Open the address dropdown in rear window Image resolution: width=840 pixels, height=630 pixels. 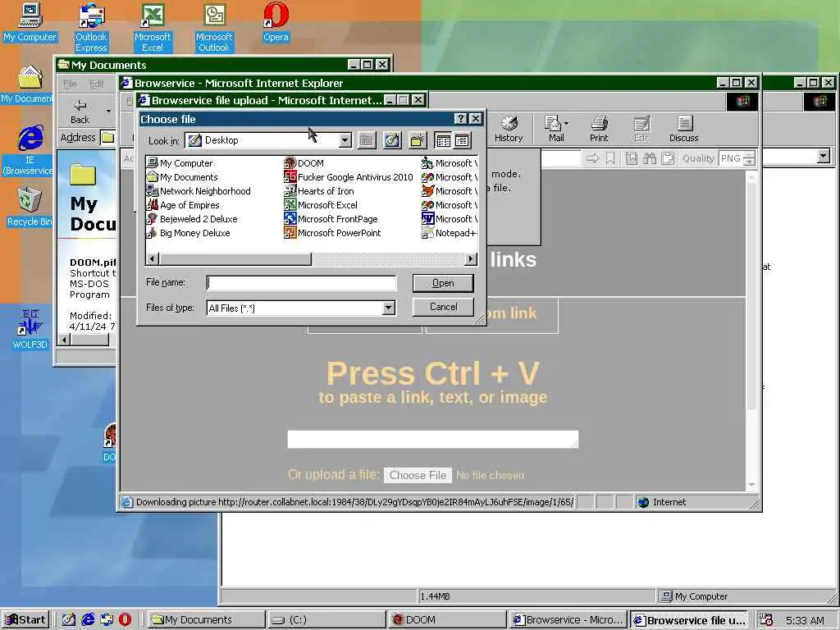pyautogui.click(x=824, y=157)
